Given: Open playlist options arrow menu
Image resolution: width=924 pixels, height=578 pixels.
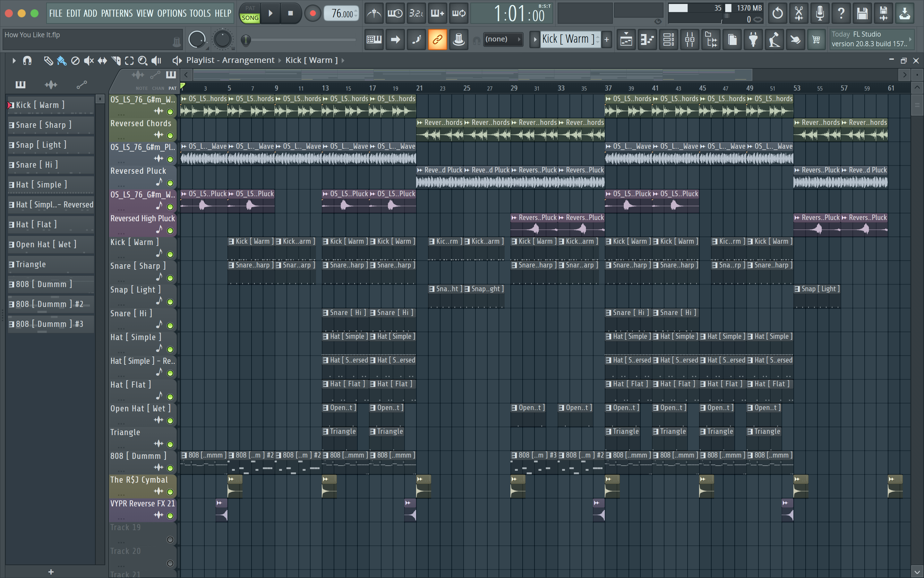Looking at the screenshot, I should click(x=14, y=60).
